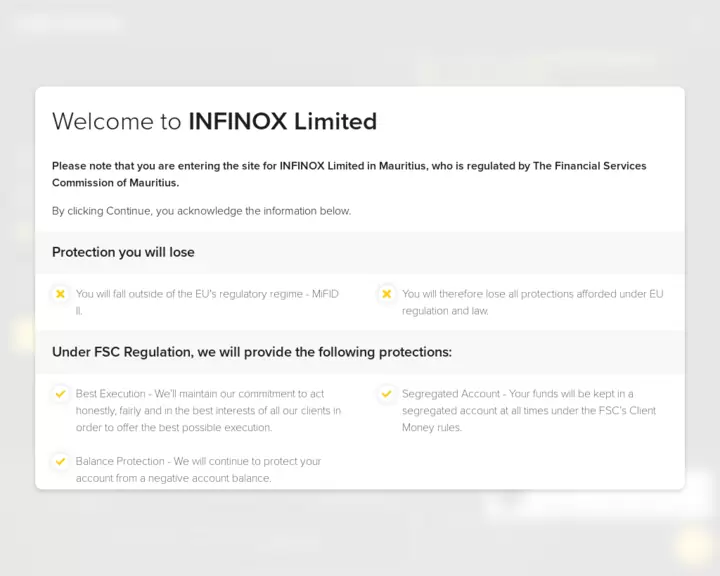Click the checkmark icon next to Balance Protection
This screenshot has height=576, width=720.
60,462
